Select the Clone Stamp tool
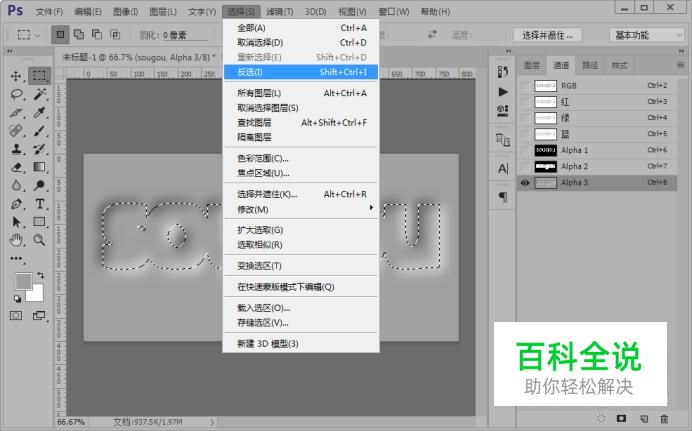 [x=16, y=149]
